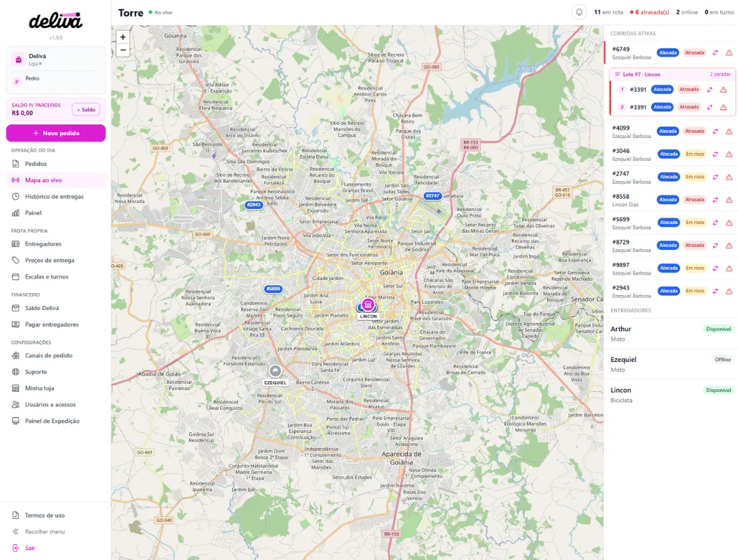Viewport: 738px width, 560px height.
Task: Open Pedidos in the sidebar
Action: [x=55, y=164]
